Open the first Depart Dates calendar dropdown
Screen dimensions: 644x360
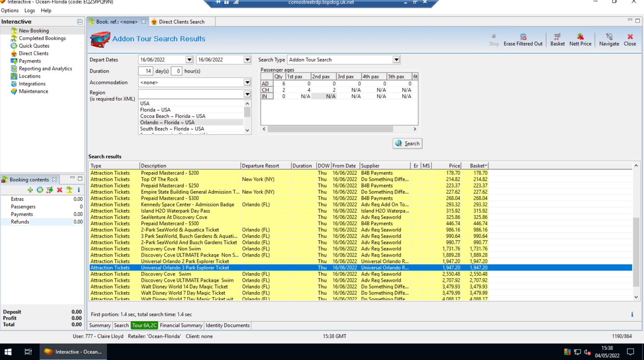[189, 60]
